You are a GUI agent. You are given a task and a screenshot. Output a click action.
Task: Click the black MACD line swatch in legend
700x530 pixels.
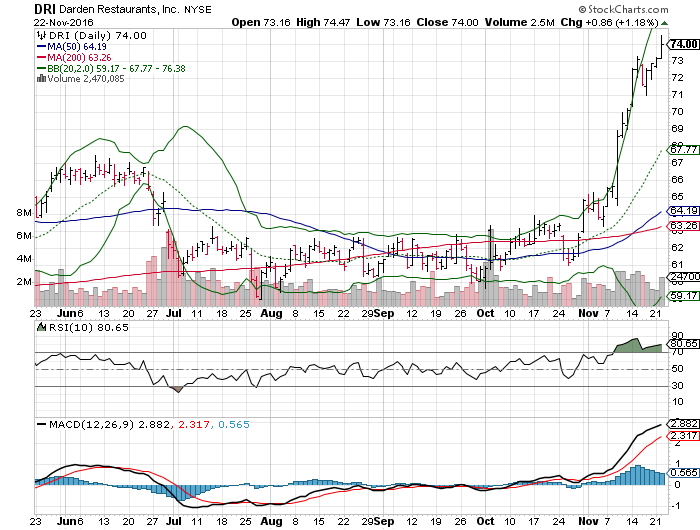click(x=42, y=424)
